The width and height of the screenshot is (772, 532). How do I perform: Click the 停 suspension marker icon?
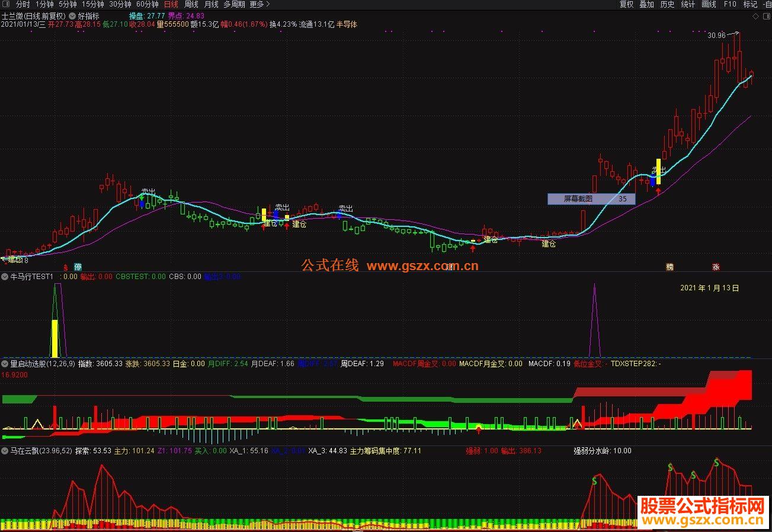coord(78,267)
